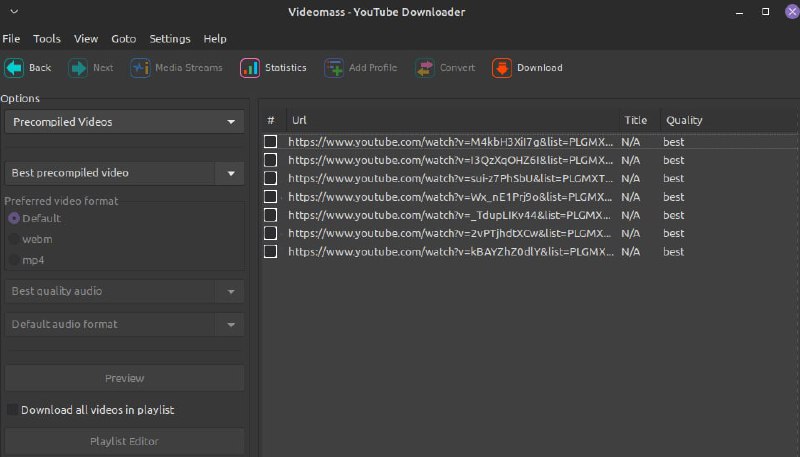Screen dimensions: 800x457
Task: Check the box for the kBAYZhZ0dlY URL
Action: click(x=270, y=251)
